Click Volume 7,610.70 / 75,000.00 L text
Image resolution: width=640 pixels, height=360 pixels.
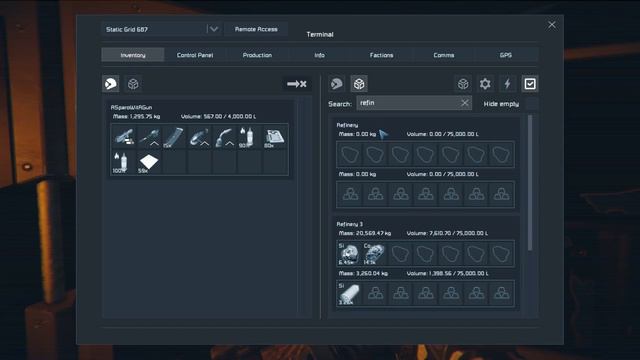pyautogui.click(x=447, y=233)
